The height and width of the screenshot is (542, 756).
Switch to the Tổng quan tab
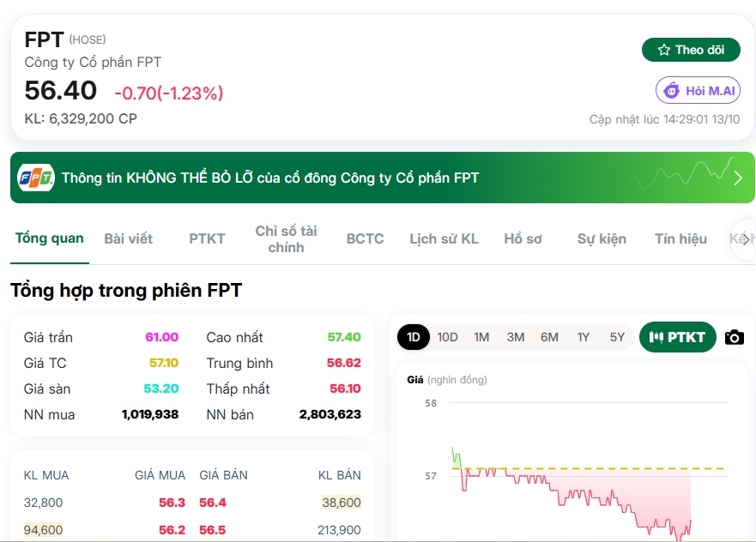[49, 238]
